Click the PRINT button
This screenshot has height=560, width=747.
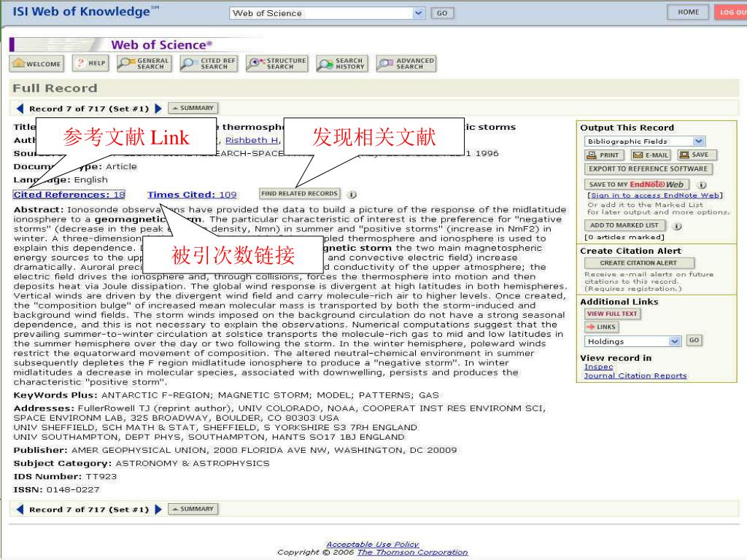(x=603, y=155)
